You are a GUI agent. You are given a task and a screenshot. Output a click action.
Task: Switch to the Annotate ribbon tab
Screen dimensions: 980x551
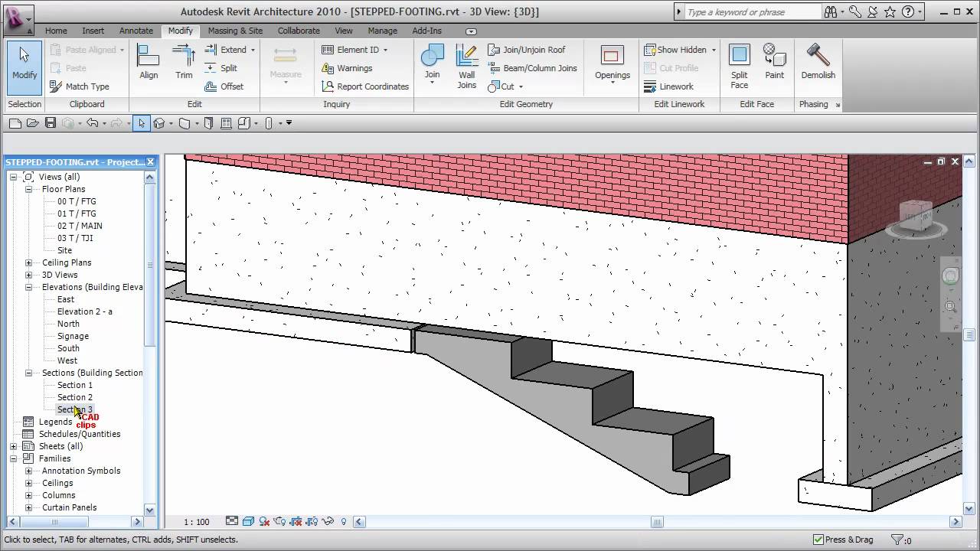point(136,31)
